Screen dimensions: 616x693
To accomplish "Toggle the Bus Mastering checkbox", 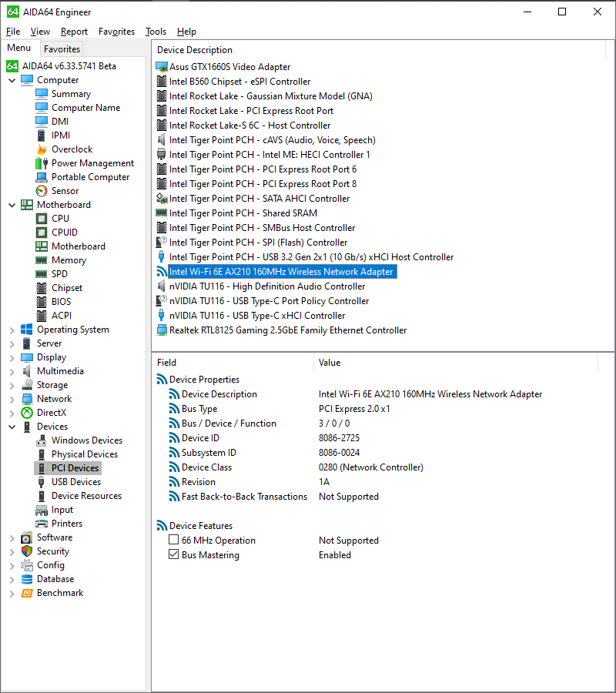I will [x=174, y=554].
